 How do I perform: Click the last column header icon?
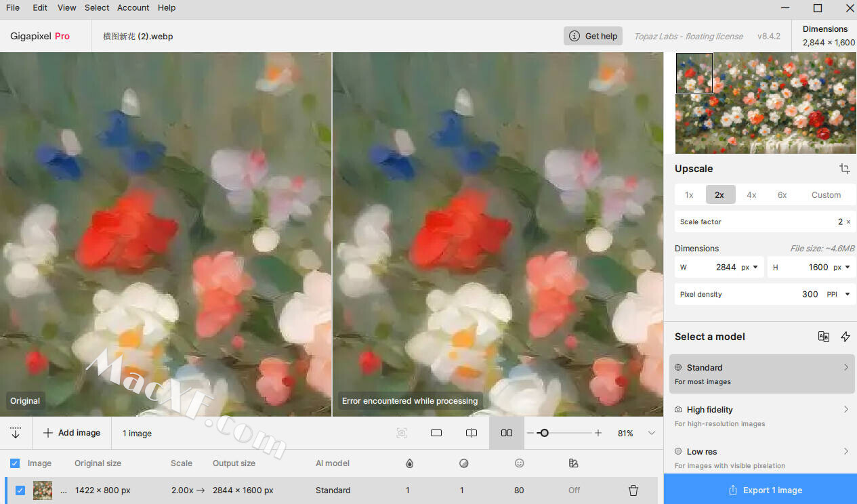pyautogui.click(x=574, y=463)
